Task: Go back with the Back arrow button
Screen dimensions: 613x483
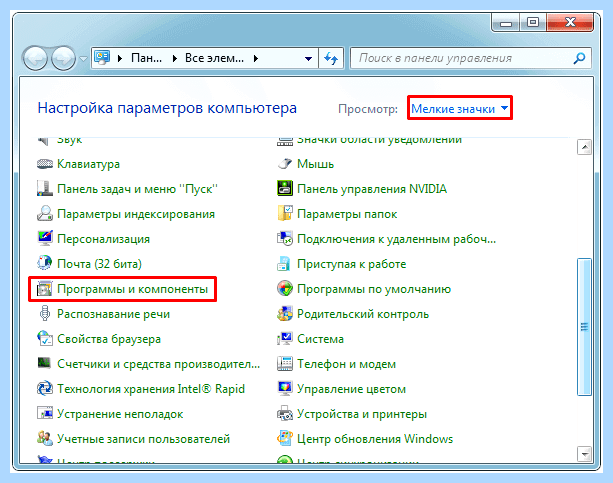Action: tap(36, 59)
